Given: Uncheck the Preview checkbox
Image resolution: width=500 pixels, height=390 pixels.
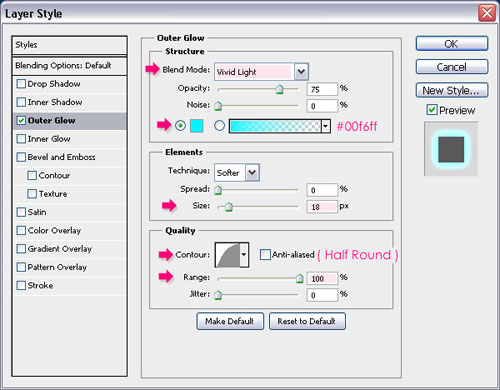Looking at the screenshot, I should tap(432, 110).
